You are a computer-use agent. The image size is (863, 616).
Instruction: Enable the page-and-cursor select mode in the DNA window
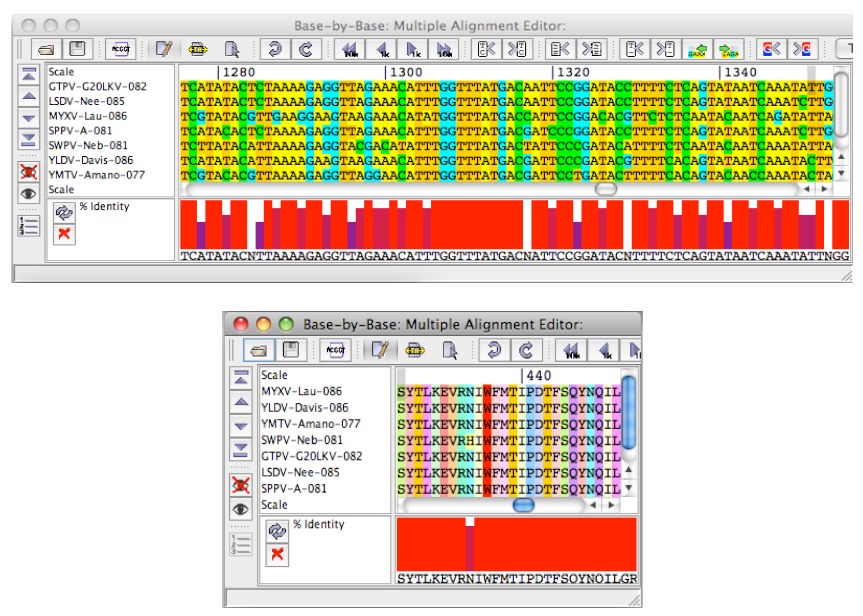(231, 49)
